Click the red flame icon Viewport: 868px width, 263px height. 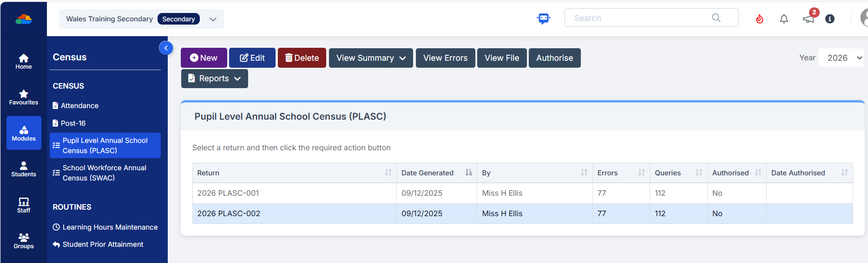[759, 19]
